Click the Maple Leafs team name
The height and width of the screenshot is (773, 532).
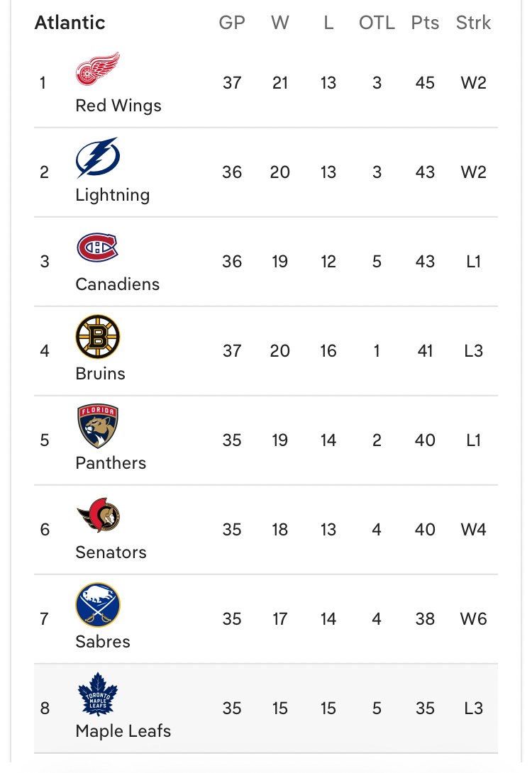pos(123,731)
